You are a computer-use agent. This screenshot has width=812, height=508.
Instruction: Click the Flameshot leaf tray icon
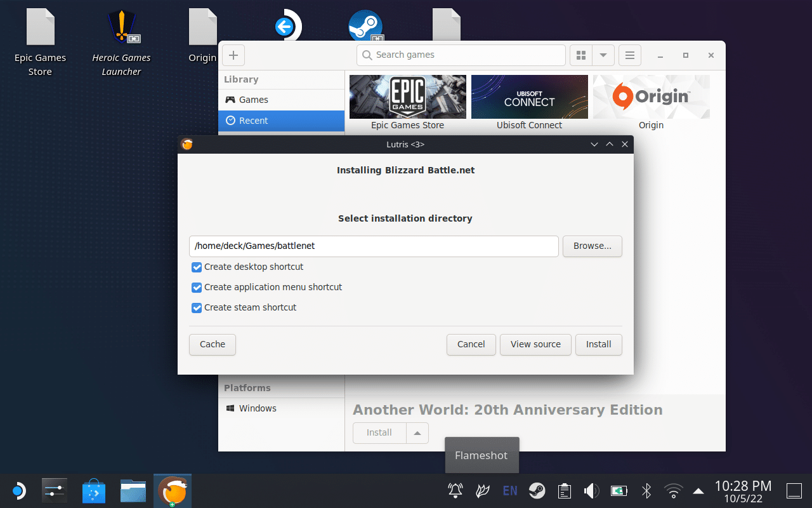click(x=483, y=491)
